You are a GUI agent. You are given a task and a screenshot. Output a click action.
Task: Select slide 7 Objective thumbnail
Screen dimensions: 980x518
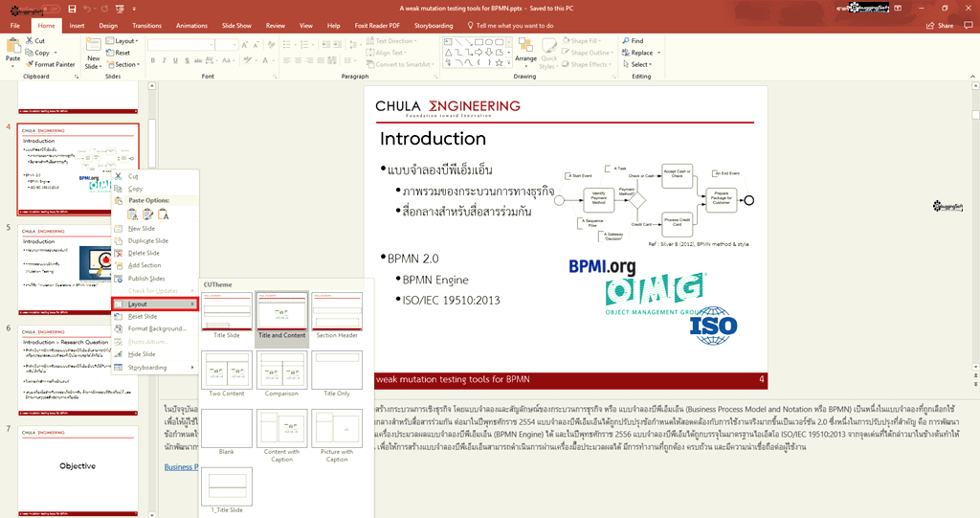tap(78, 470)
